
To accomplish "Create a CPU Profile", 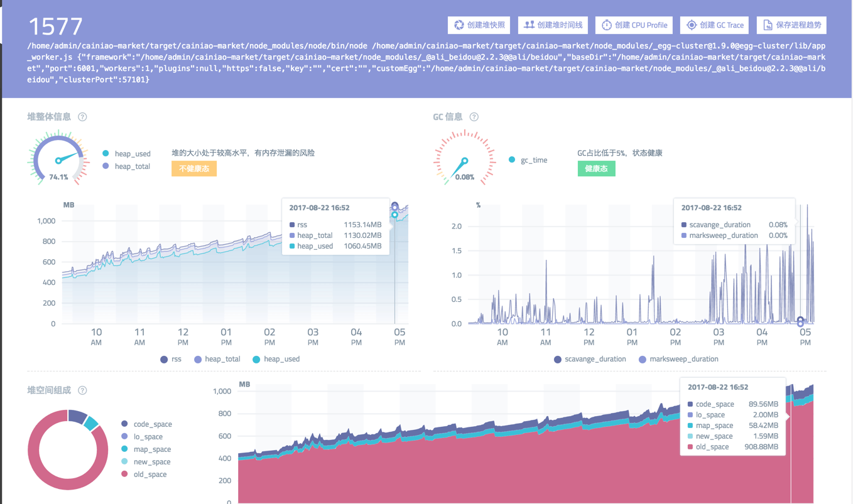I will coord(634,25).
